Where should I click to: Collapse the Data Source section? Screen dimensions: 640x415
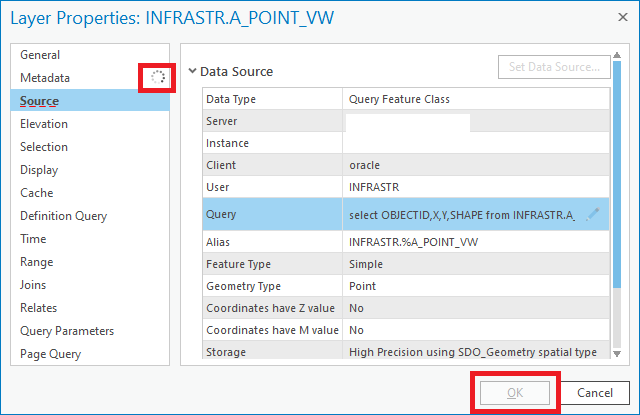(192, 71)
